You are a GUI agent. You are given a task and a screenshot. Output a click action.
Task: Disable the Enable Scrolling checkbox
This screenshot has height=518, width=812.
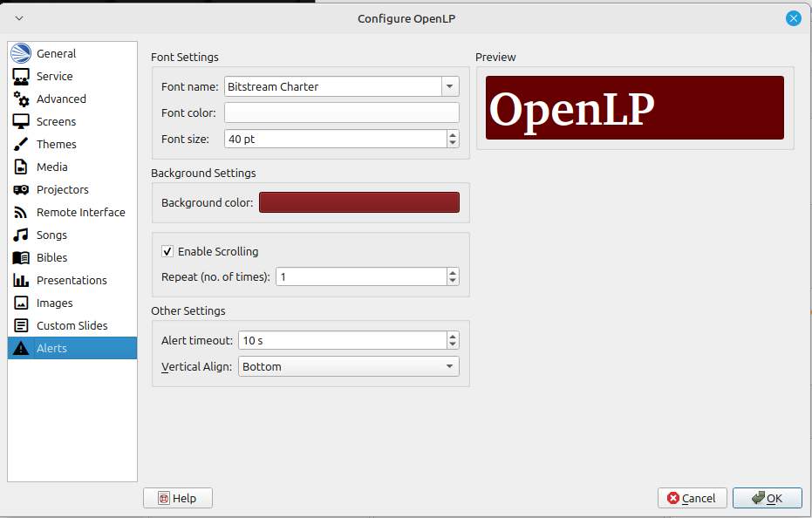pos(167,252)
